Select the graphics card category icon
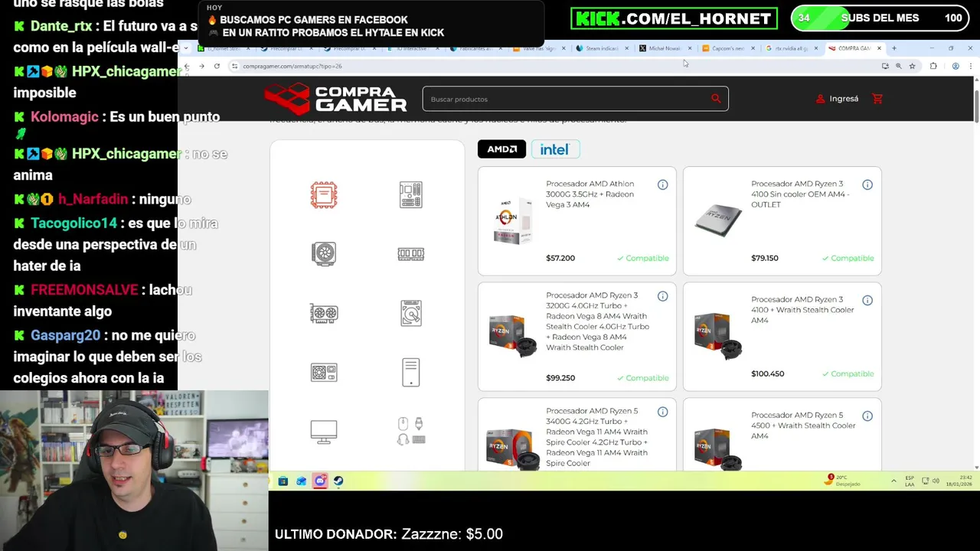The height and width of the screenshot is (551, 980). (324, 313)
